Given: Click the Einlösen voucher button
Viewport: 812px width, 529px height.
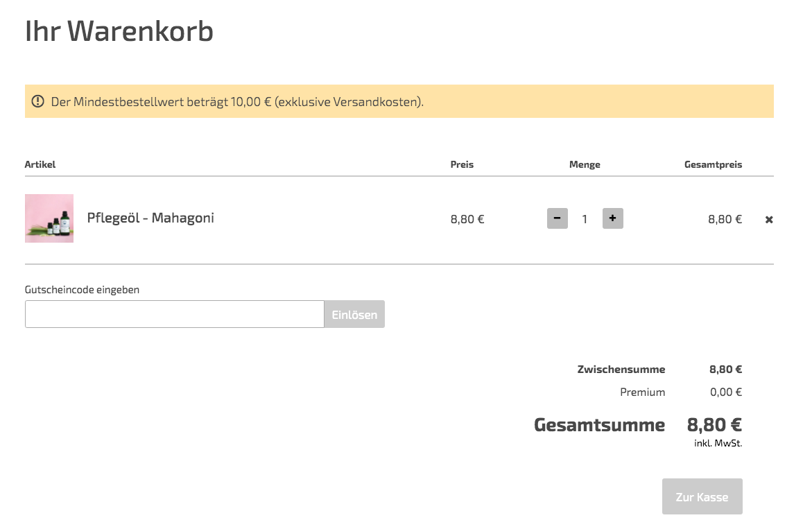Looking at the screenshot, I should (x=355, y=314).
